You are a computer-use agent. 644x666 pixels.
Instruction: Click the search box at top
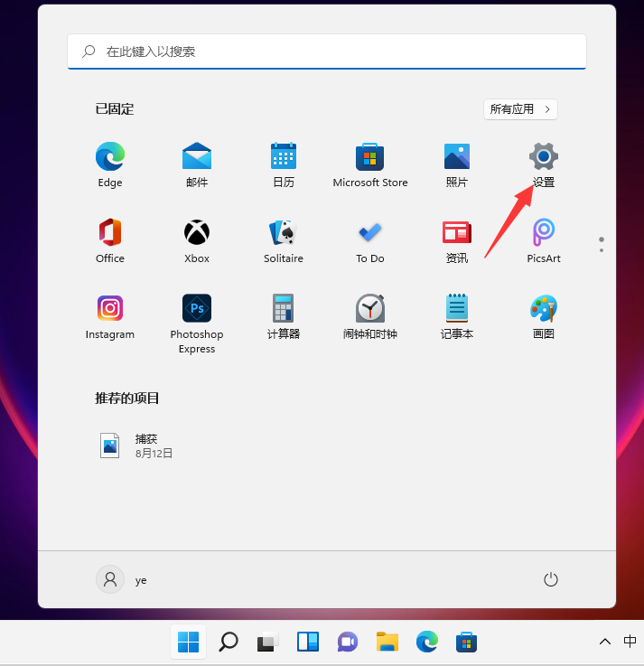pos(327,52)
